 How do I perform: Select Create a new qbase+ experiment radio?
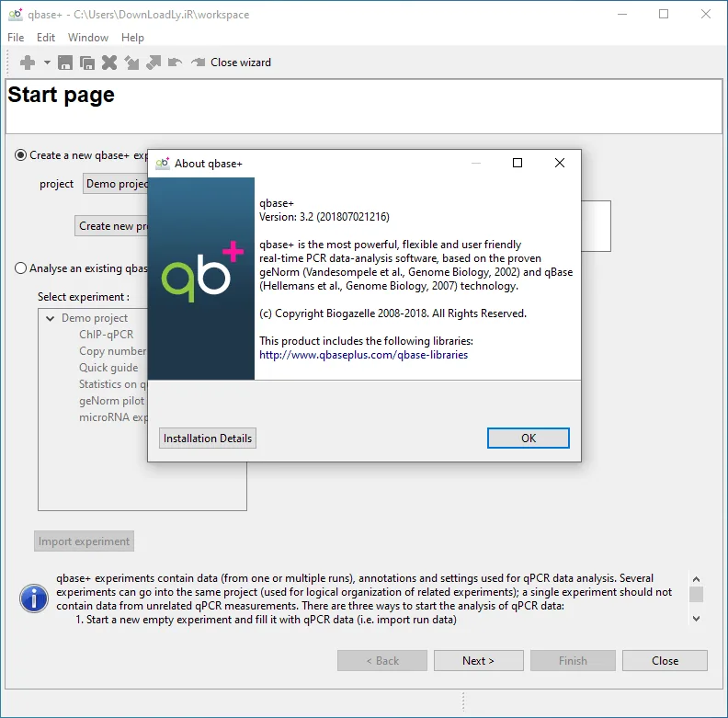(x=20, y=155)
